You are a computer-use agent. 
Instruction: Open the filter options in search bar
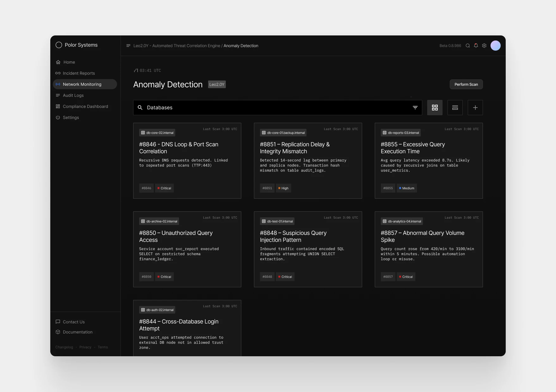pyautogui.click(x=415, y=108)
